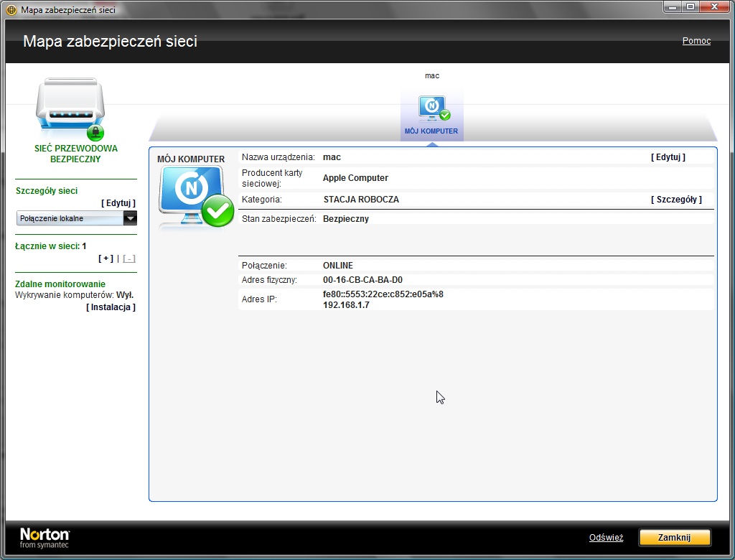The width and height of the screenshot is (735, 560).
Task: Click the SIEĆ PRZEWODOWA BEZPIECZNY label
Action: pyautogui.click(x=75, y=154)
